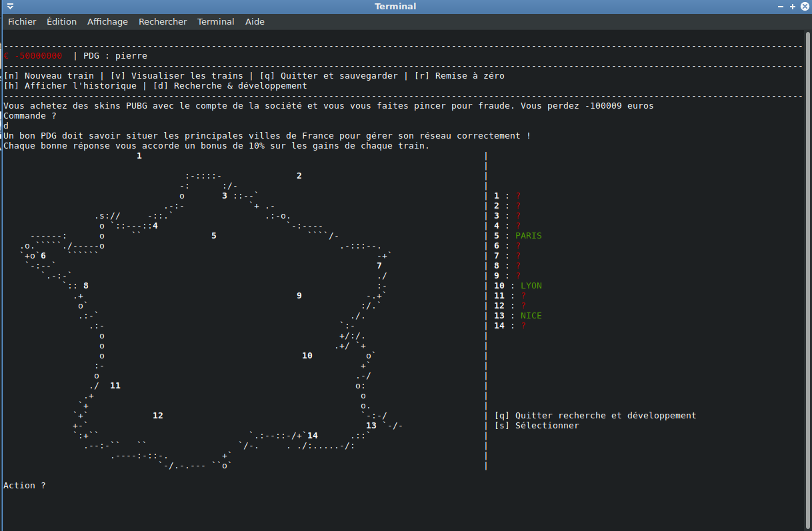Screen dimensions: 812x531
Task: Click the "3 : ?" list row
Action: click(507, 216)
